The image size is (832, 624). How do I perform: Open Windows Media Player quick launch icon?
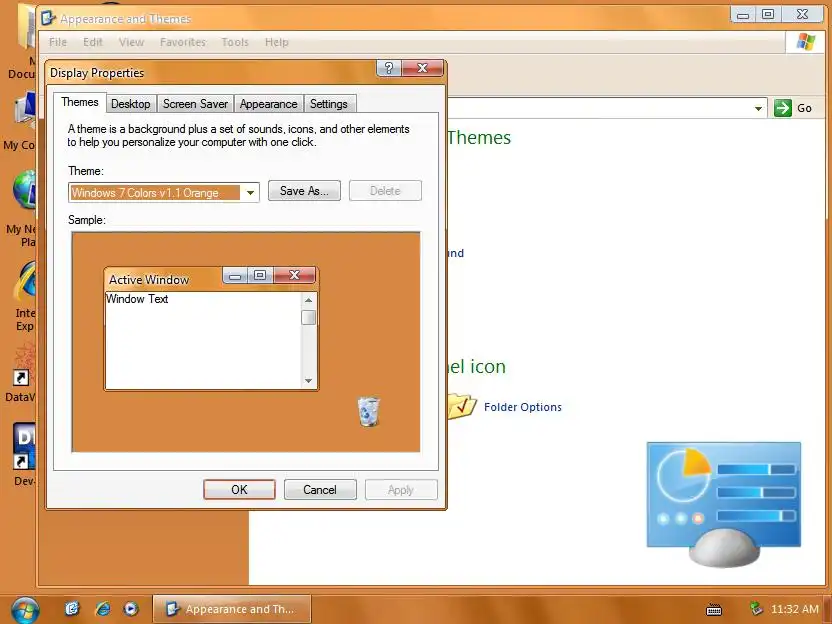131,609
